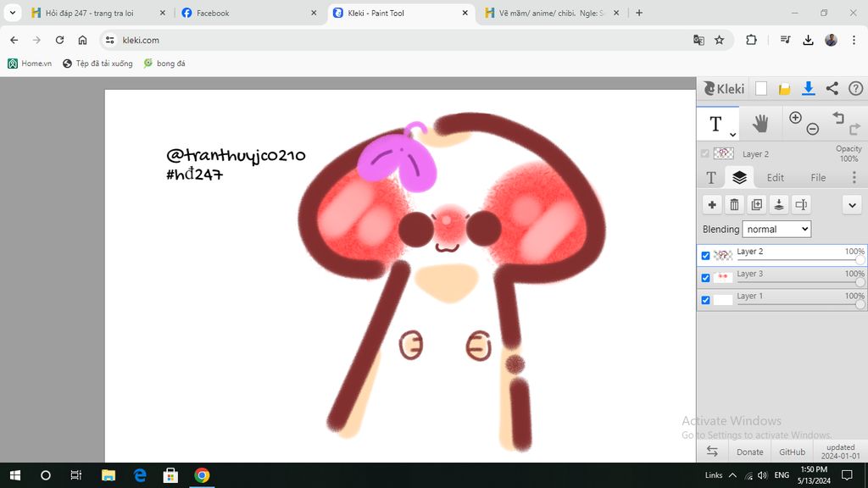Toggle Layer 1 visibility checkbox

pyautogui.click(x=705, y=300)
